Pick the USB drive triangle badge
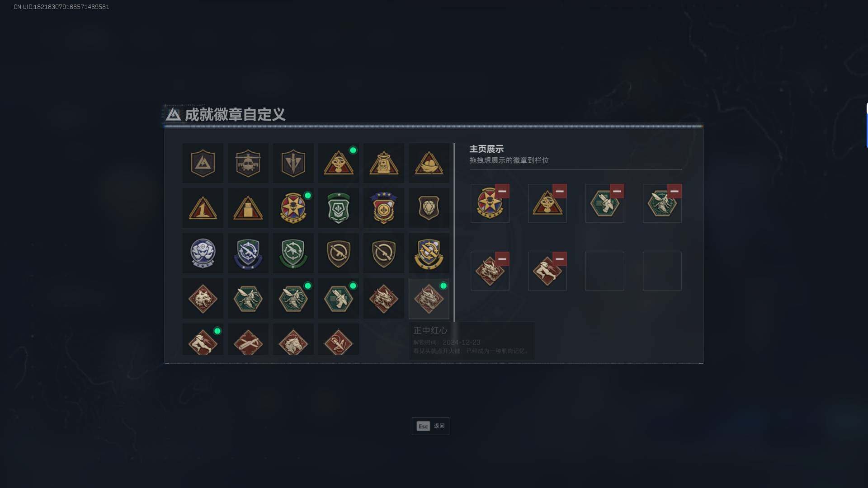Screen dimensions: 868x488 click(248, 208)
